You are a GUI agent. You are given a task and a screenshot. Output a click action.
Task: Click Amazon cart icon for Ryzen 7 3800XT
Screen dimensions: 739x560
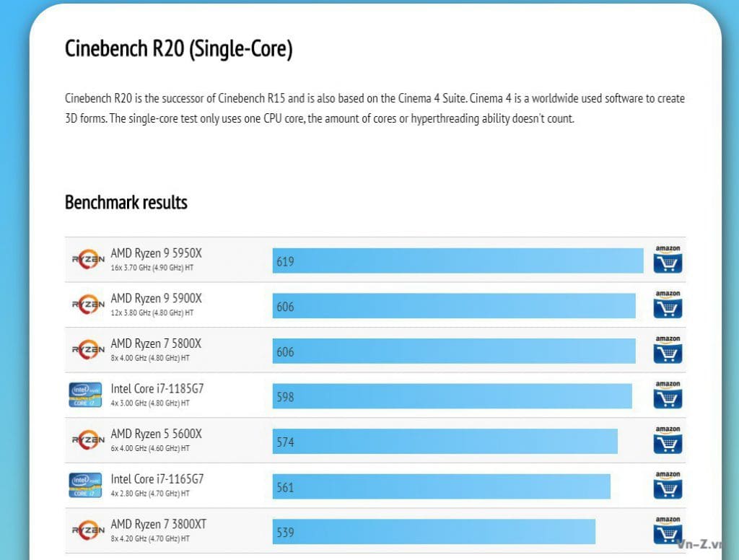pos(668,530)
